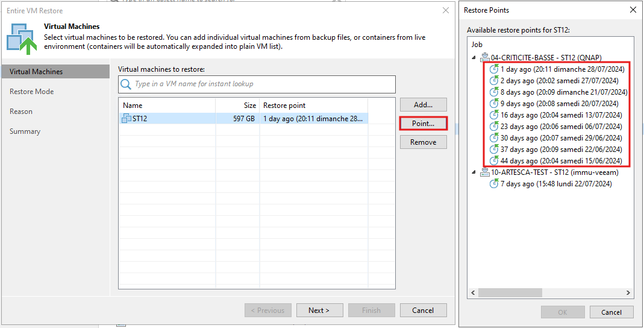This screenshot has width=644, height=328.
Task: Go to the Reason step
Action: 21,112
